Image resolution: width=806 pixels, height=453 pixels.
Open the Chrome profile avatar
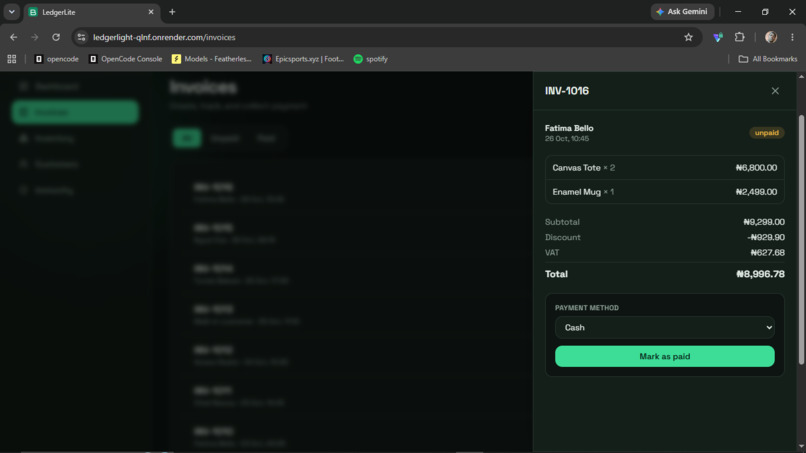click(x=770, y=37)
